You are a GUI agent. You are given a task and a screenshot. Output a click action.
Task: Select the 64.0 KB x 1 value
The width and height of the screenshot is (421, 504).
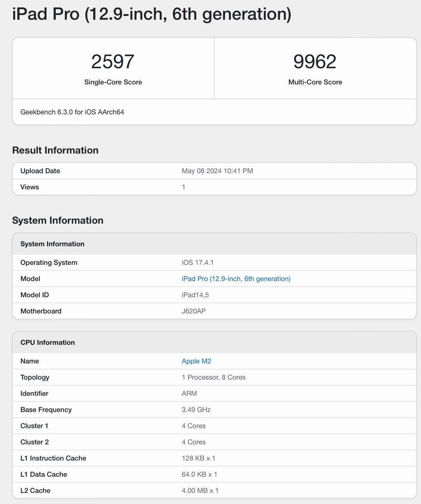(199, 474)
